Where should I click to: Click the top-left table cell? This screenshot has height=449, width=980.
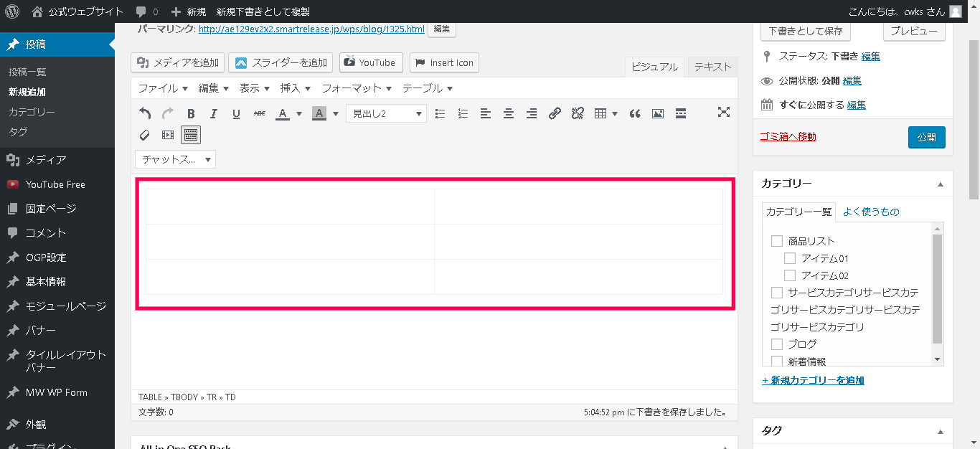(x=290, y=207)
